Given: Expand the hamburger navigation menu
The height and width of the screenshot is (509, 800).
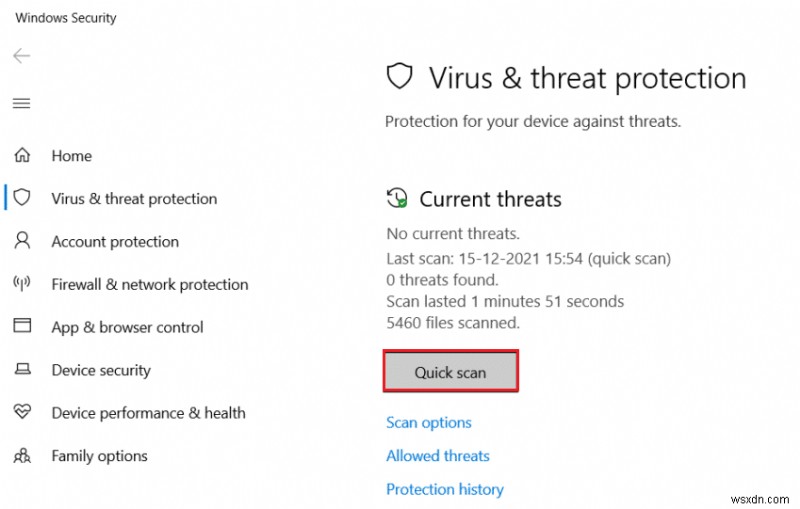Looking at the screenshot, I should tap(21, 103).
